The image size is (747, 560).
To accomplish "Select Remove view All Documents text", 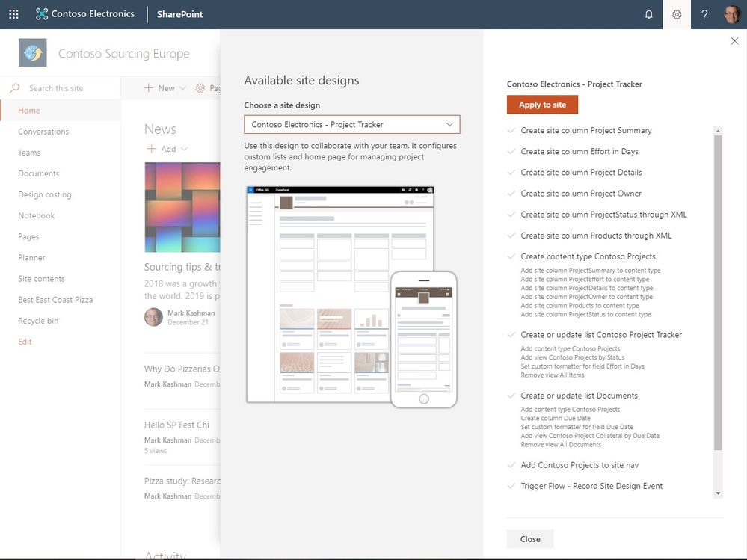I will (x=561, y=444).
